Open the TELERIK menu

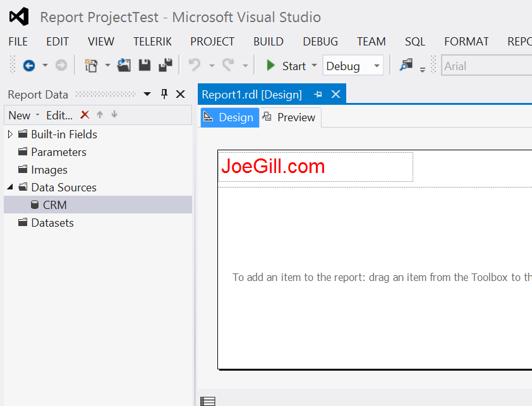(152, 42)
